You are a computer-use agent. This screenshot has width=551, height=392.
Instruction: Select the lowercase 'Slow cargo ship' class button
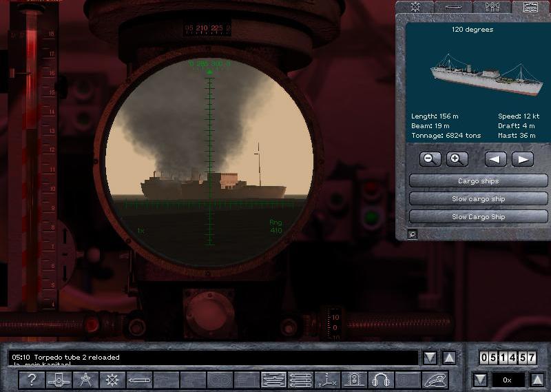pyautogui.click(x=478, y=198)
